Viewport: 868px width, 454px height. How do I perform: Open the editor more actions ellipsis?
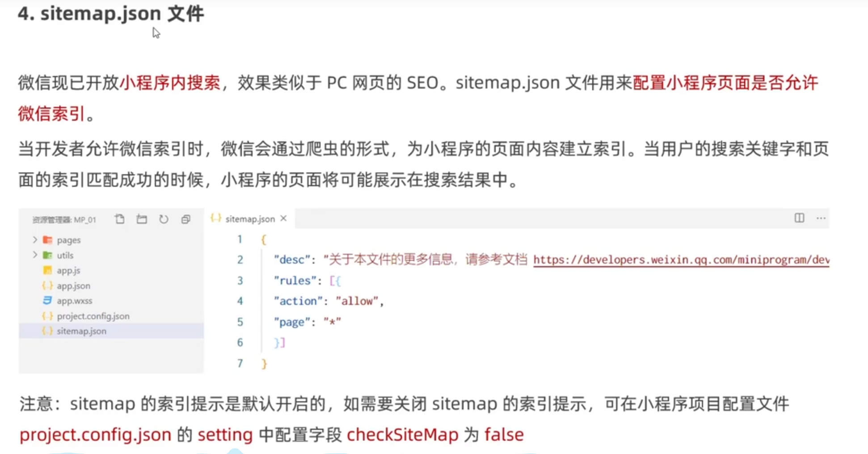(821, 218)
